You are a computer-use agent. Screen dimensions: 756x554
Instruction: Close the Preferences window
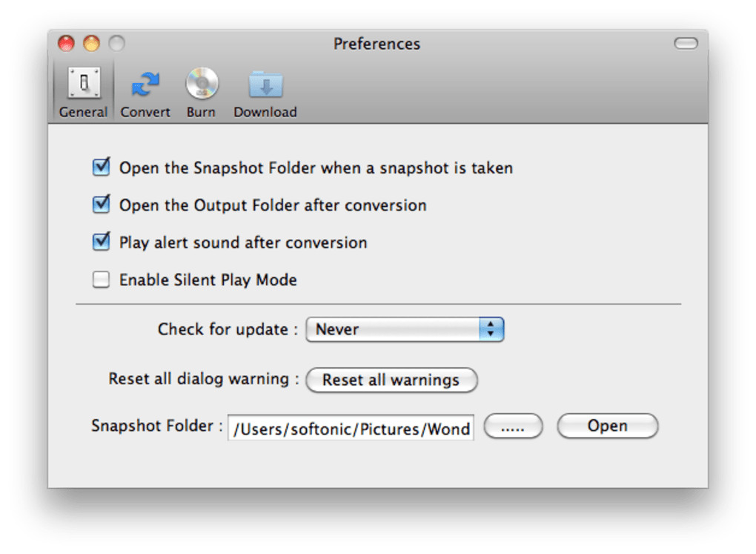click(x=67, y=44)
